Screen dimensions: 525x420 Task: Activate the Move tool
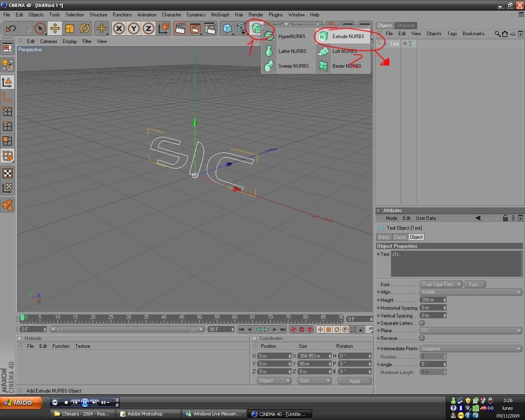[x=55, y=28]
